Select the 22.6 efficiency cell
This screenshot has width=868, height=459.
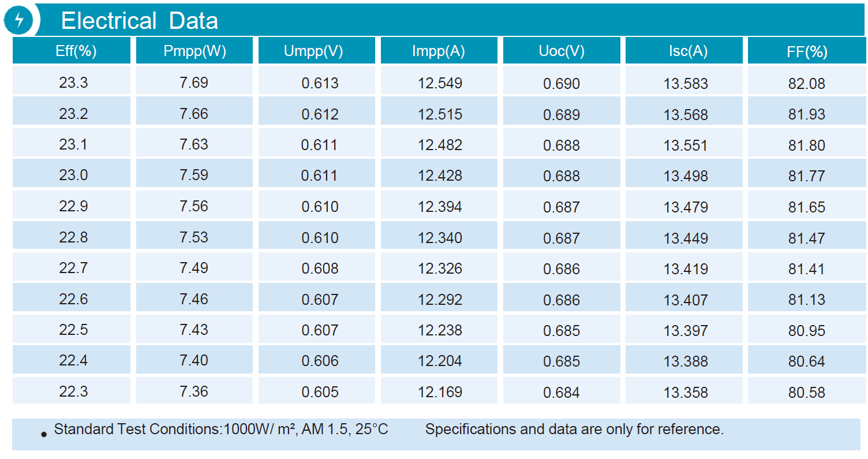point(72,297)
